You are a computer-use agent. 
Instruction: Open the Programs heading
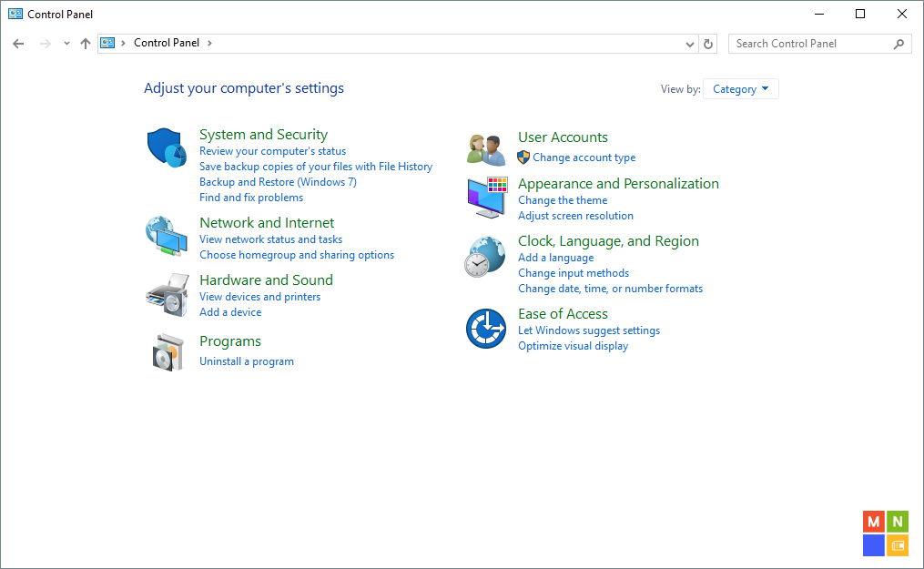click(x=229, y=341)
